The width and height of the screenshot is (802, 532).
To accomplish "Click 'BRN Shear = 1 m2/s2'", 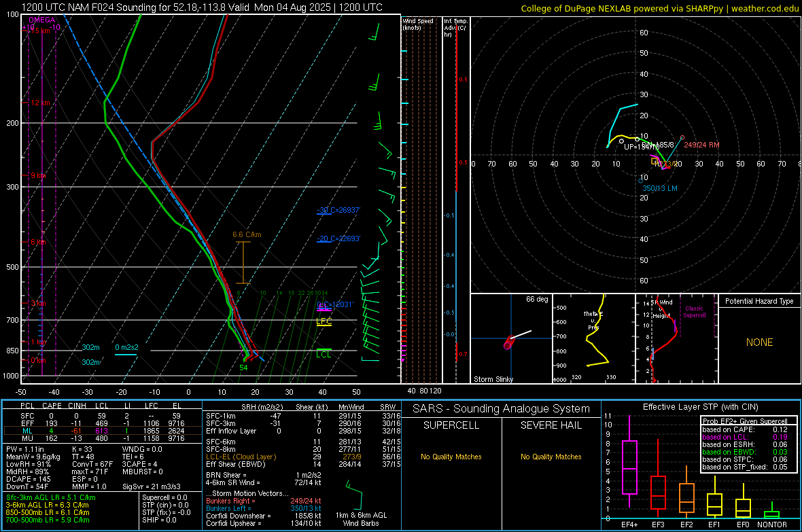I will coord(264,475).
